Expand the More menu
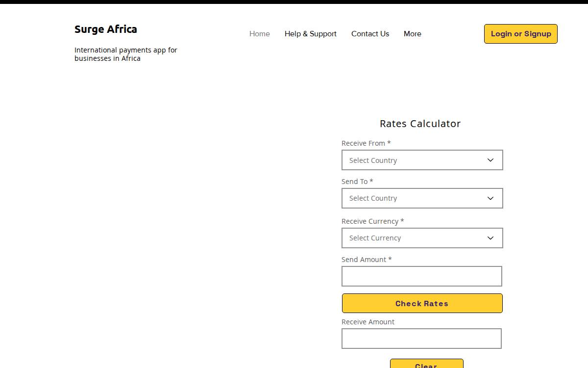Screen dimensions: 588x368 coord(413,34)
